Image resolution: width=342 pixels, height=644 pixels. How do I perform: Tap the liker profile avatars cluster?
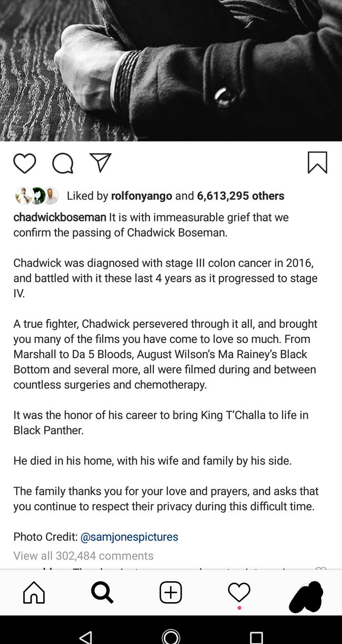coord(37,196)
